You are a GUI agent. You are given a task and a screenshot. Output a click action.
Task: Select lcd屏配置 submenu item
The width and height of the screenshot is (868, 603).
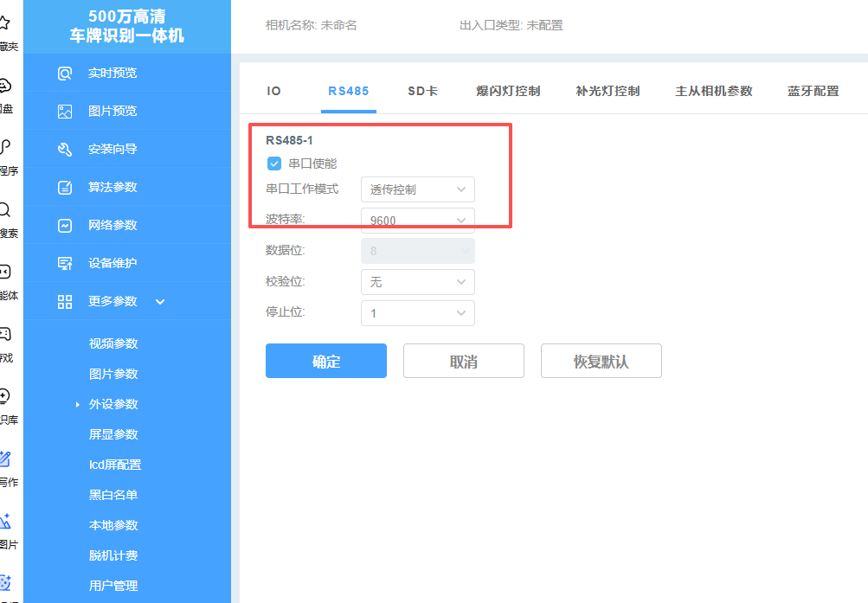(x=115, y=465)
